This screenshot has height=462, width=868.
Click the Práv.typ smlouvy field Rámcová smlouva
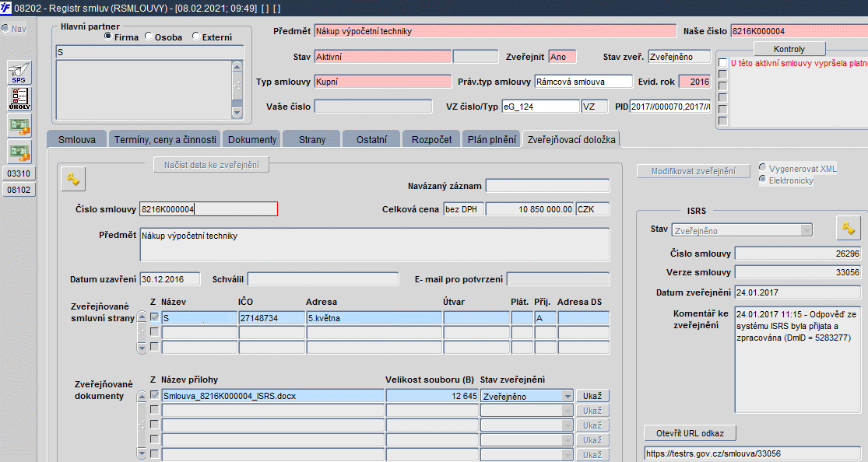click(583, 82)
